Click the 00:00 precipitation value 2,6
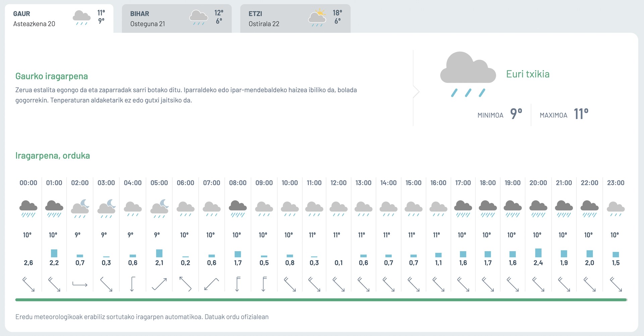Image resolution: width=644 pixels, height=336 pixels. click(x=29, y=263)
